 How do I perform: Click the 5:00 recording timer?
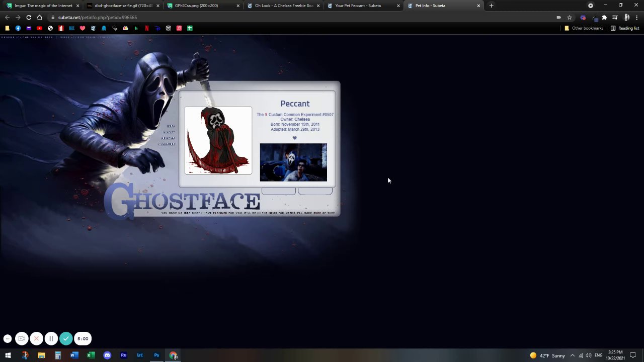[83, 338]
